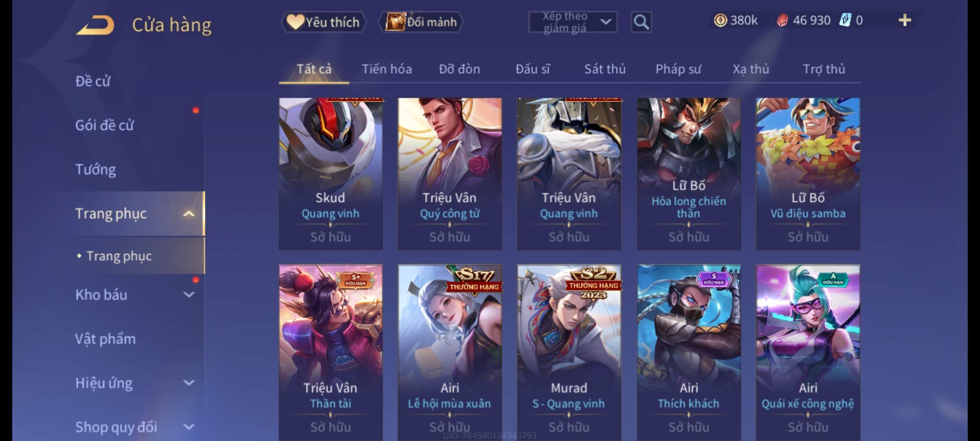Open the search magnifier icon
The height and width of the screenshot is (441, 980).
[641, 22]
